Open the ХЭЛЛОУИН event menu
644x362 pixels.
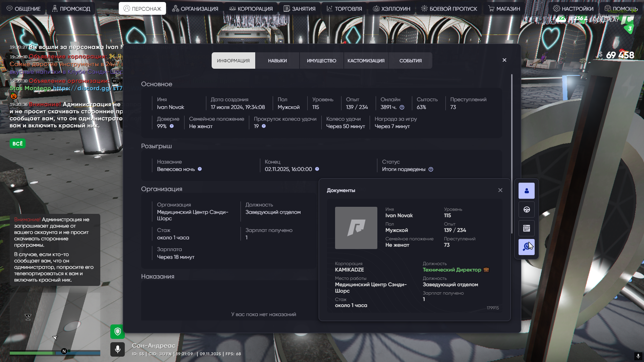tap(391, 9)
